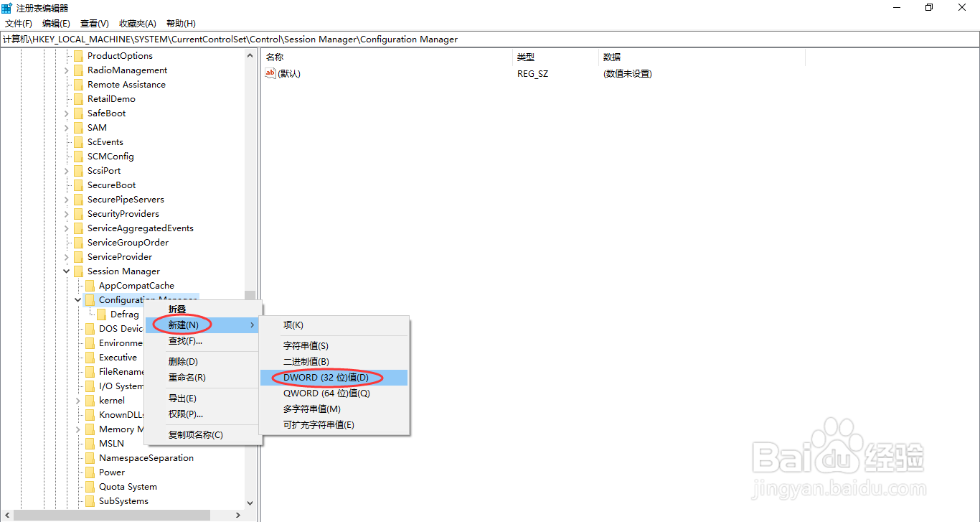Collapse the Session Manager tree node
This screenshot has height=522, width=980.
point(65,271)
